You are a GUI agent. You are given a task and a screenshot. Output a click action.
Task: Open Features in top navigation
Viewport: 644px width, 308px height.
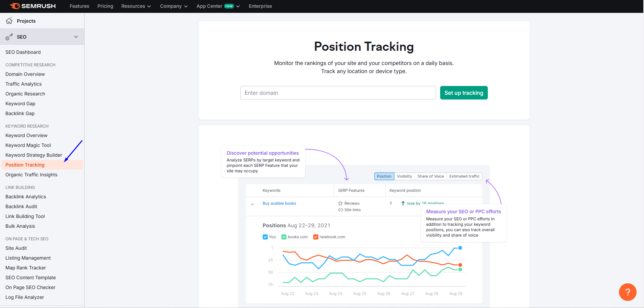[79, 6]
